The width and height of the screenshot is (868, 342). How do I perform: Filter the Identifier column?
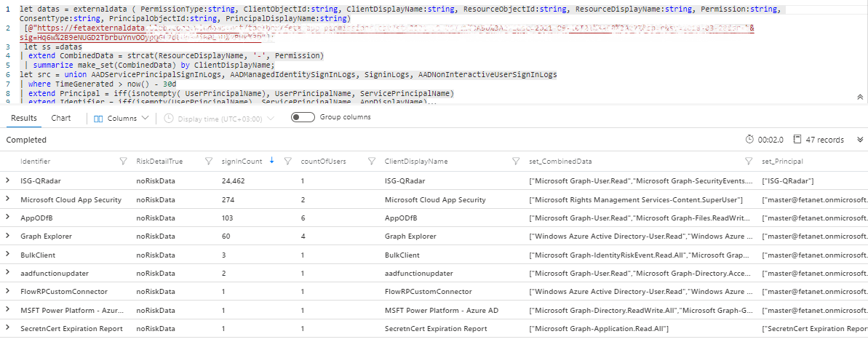[x=124, y=162]
